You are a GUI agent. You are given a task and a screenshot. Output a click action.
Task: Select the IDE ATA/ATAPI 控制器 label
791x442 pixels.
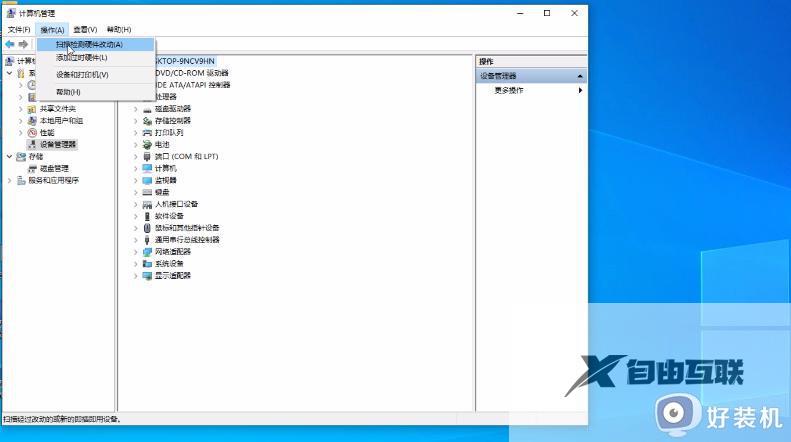pos(193,85)
